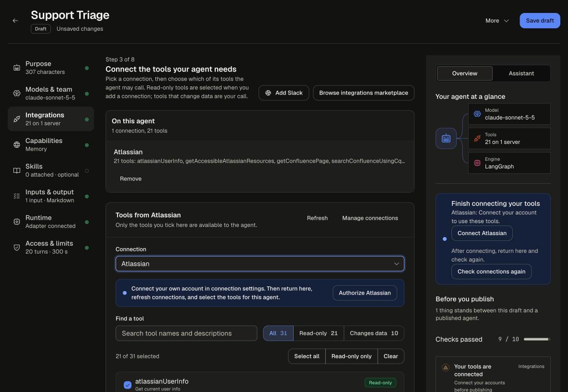The height and width of the screenshot is (392, 568).
Task: Open the Inputs & output step
Action: 51,196
